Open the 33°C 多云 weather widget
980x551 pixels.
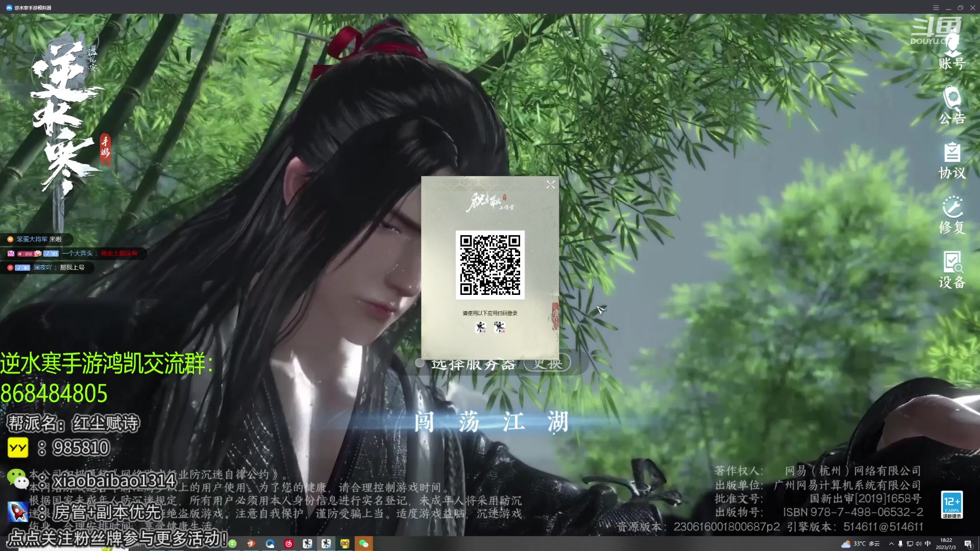pos(862,544)
